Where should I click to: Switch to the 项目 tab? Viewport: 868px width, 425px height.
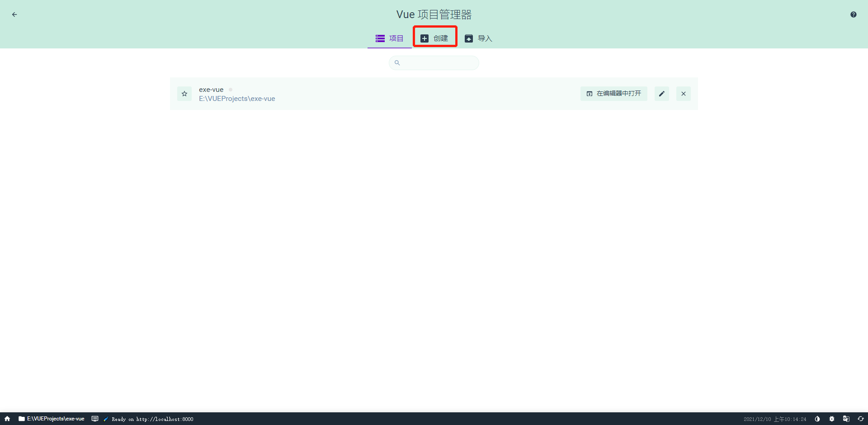pyautogui.click(x=390, y=38)
